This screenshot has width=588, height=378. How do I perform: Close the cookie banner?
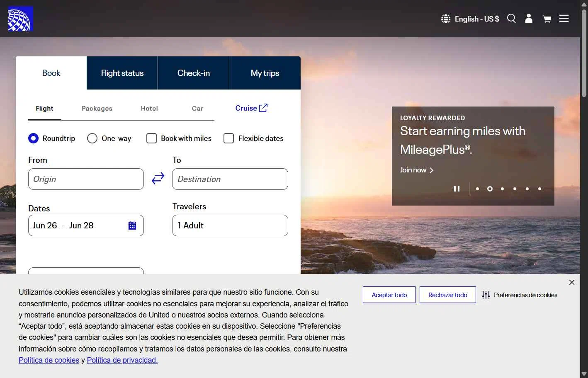[x=572, y=282]
